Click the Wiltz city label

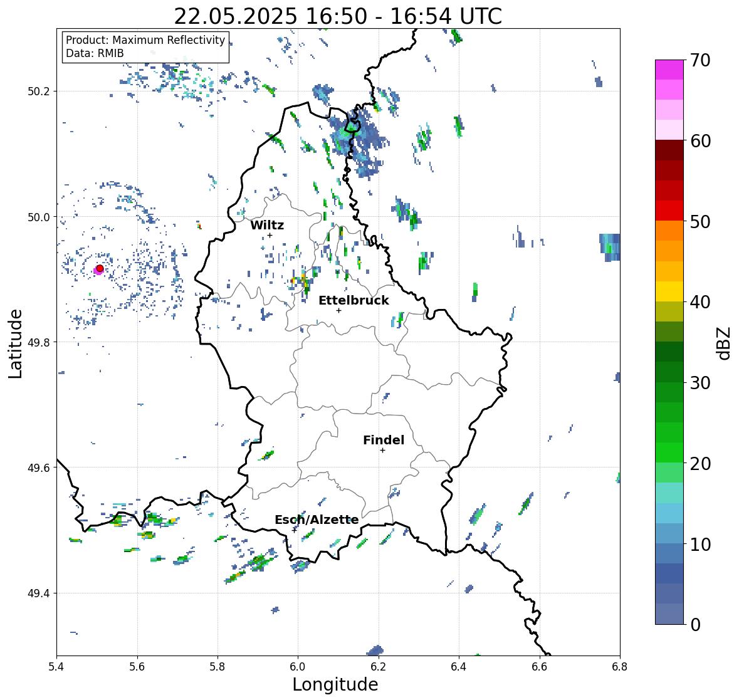click(267, 225)
